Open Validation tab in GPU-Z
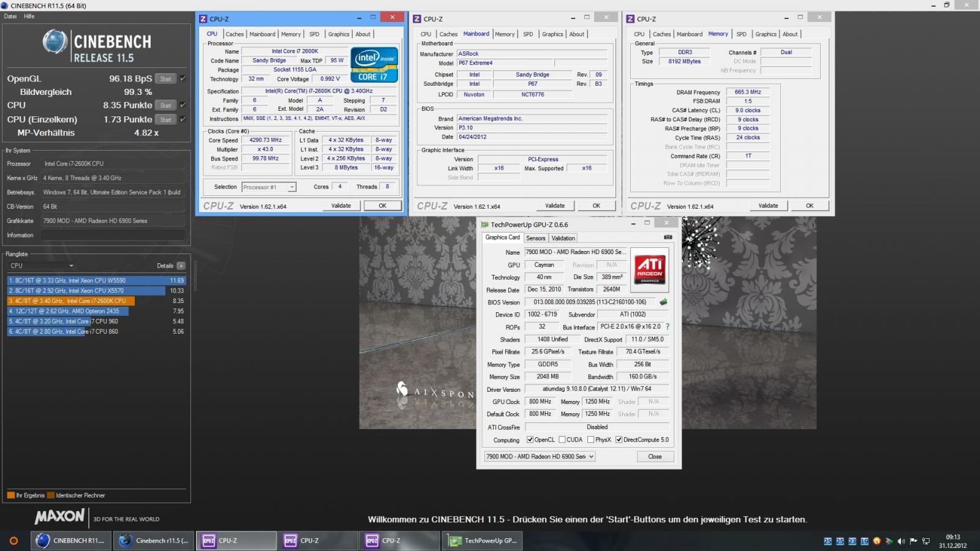The image size is (980, 551). click(563, 238)
